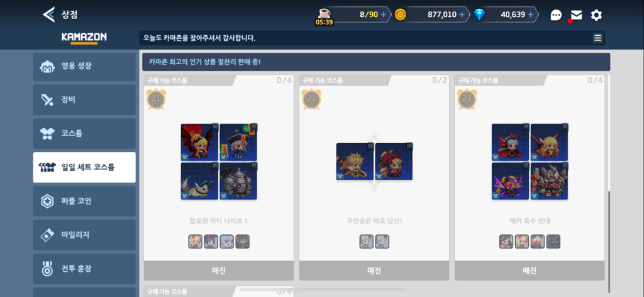Click the red-winged vampire costume thumbnail

tap(199, 142)
